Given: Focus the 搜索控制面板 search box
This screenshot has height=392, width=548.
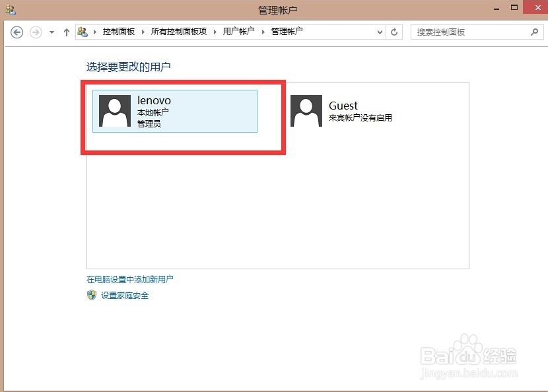Looking at the screenshot, I should point(477,32).
